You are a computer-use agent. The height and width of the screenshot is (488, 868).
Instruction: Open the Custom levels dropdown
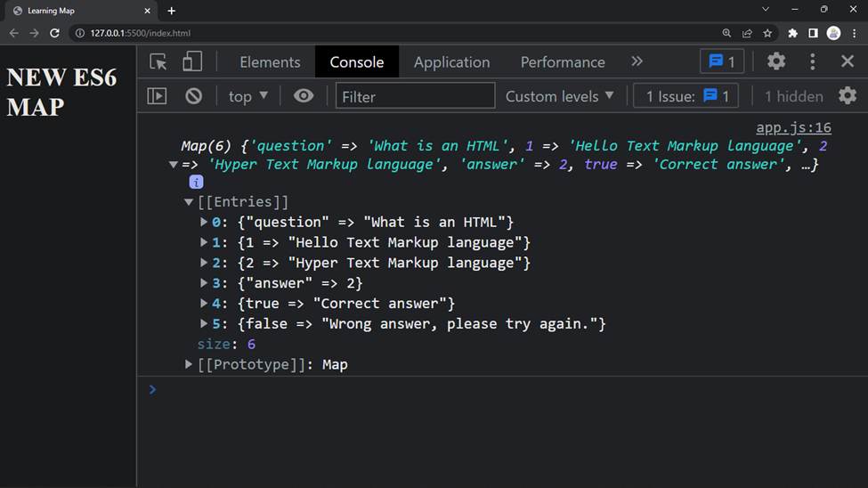[560, 96]
